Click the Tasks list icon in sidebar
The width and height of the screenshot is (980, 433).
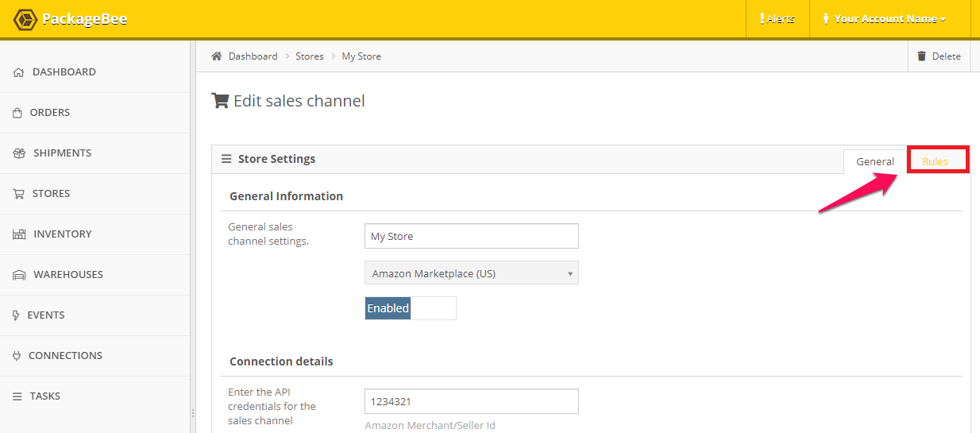tap(17, 396)
